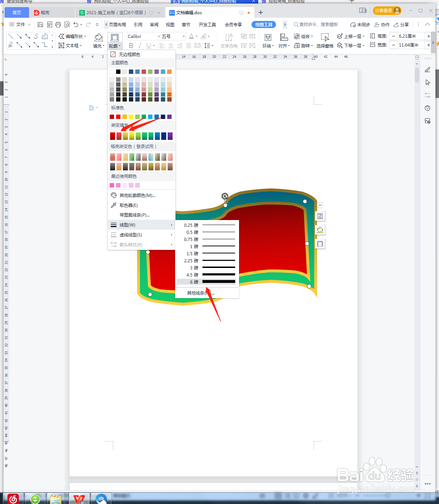Click shape outline quick icon beside shape
This screenshot has height=504, width=439.
tap(320, 244)
